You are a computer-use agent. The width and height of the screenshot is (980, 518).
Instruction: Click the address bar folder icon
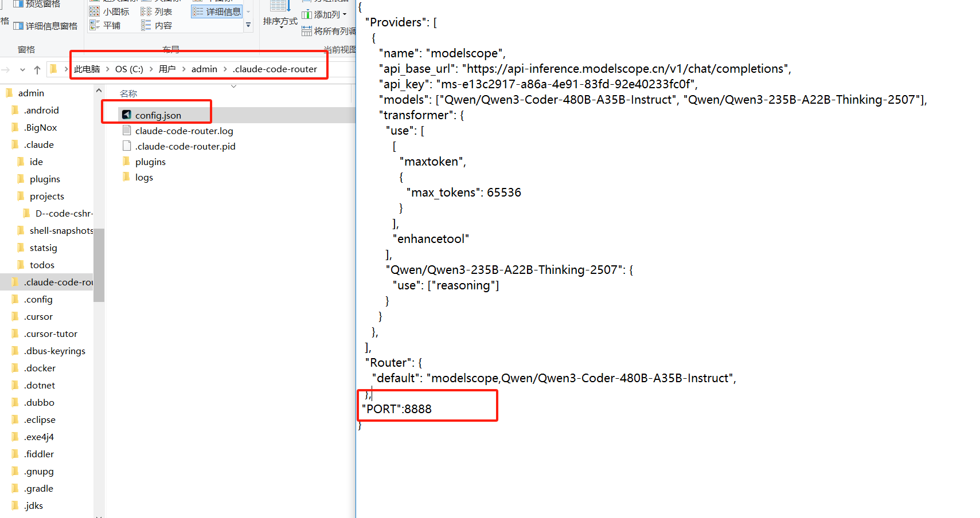coord(53,69)
